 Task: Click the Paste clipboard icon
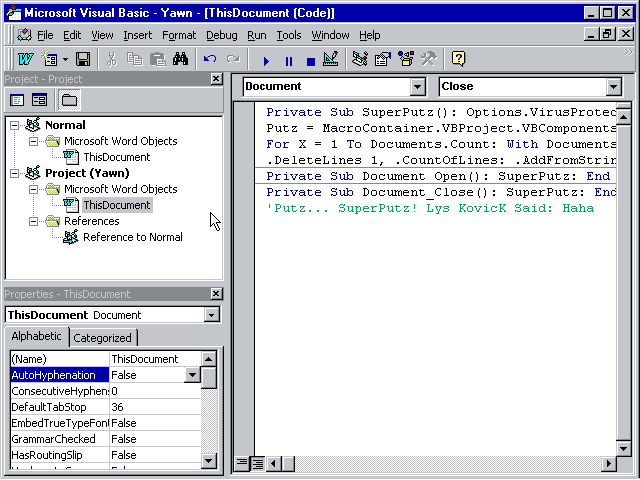point(158,60)
